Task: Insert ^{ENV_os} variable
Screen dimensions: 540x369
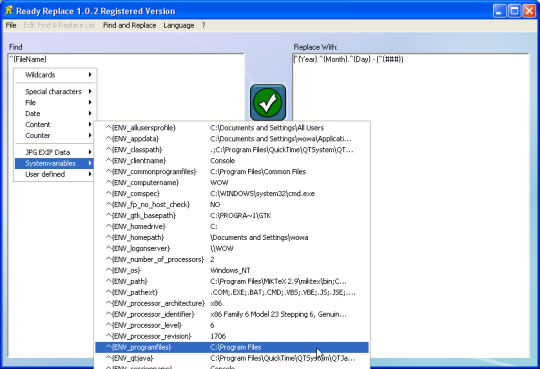Action: (x=232, y=270)
